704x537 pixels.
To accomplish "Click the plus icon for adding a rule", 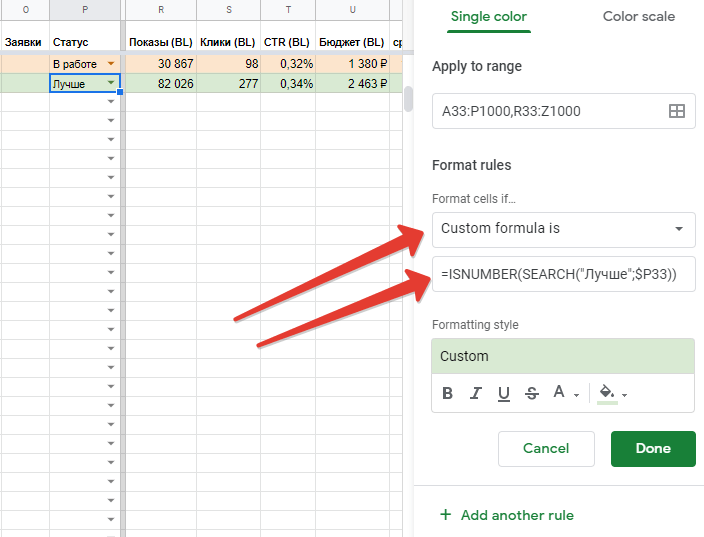I will (445, 515).
